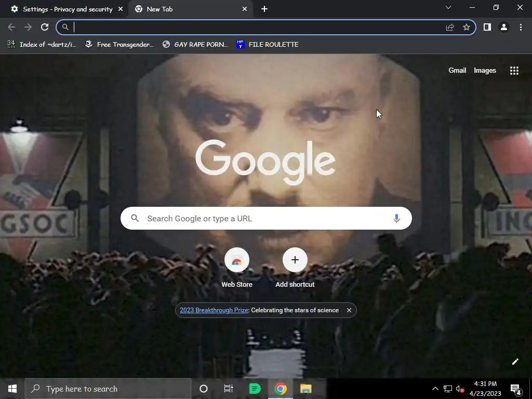Screen dimensions: 532x399
Task: Click the magnifier icon in Google search box
Action: coord(135,218)
